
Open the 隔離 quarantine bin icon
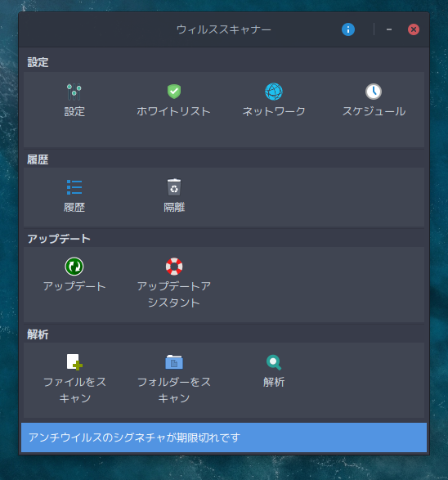pyautogui.click(x=174, y=187)
